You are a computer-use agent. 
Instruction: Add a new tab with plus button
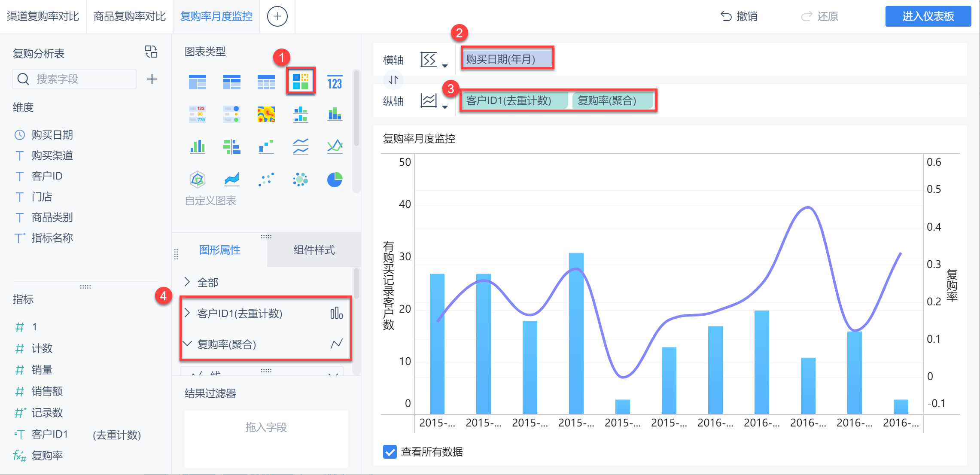pyautogui.click(x=277, y=16)
